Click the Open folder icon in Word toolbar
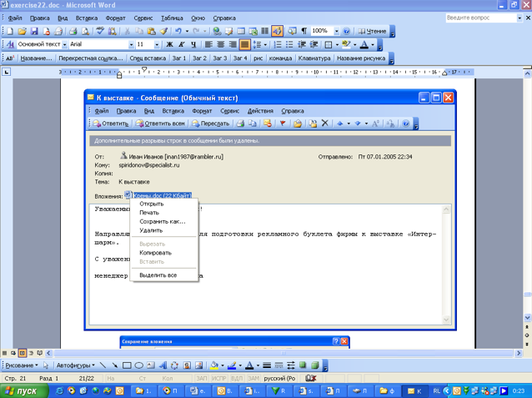This screenshot has height=398, width=532. coord(22,31)
